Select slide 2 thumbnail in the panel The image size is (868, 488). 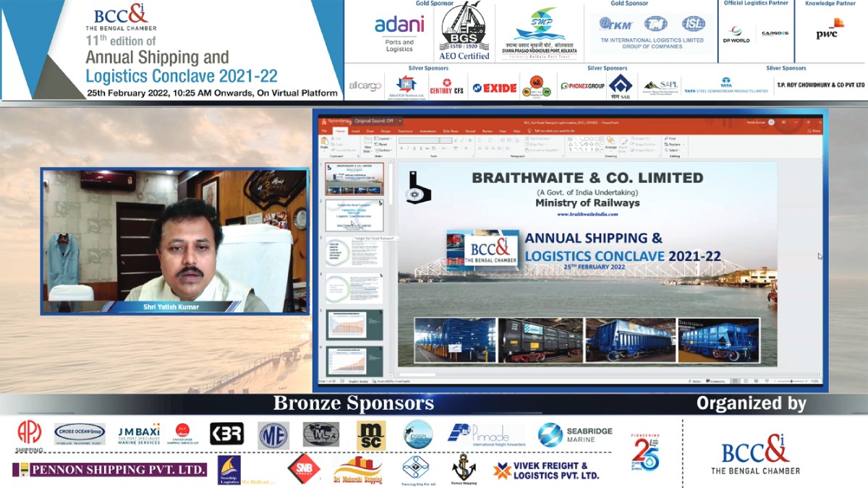[354, 216]
